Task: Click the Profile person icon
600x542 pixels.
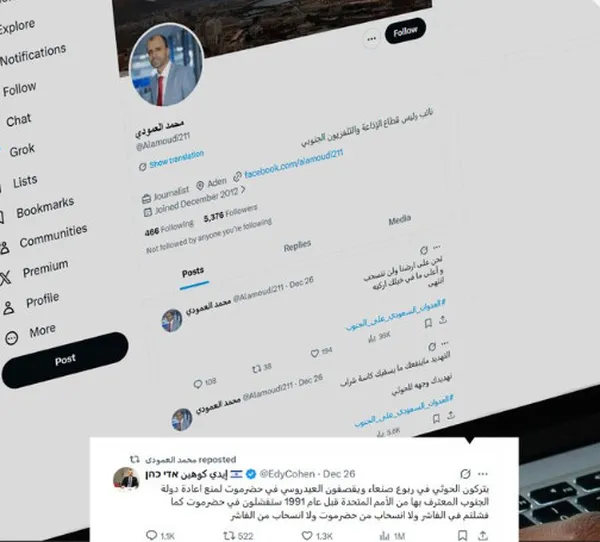Action: [8, 307]
